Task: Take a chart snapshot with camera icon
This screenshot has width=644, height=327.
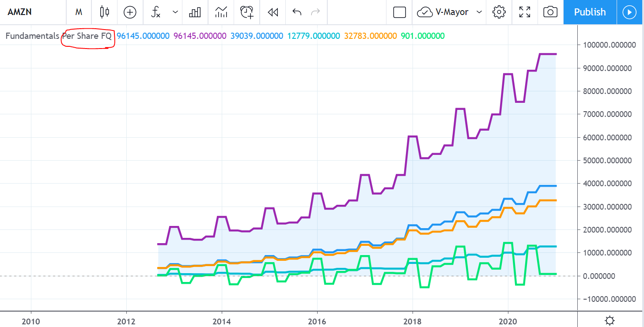Action: click(550, 12)
